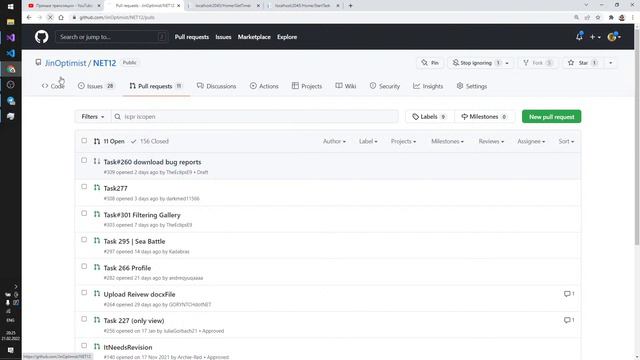This screenshot has width=640, height=360.
Task: Check the Task#260 download bug reports box
Action: point(84,160)
